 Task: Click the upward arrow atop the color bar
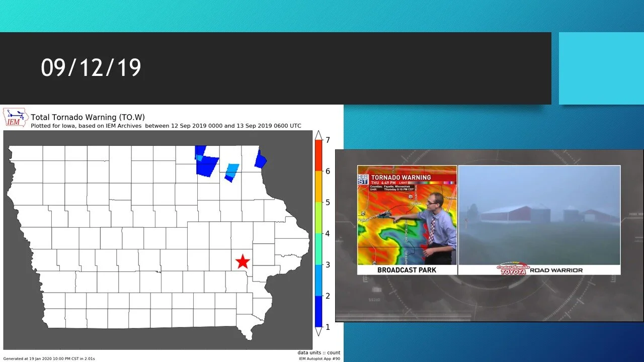[318, 135]
